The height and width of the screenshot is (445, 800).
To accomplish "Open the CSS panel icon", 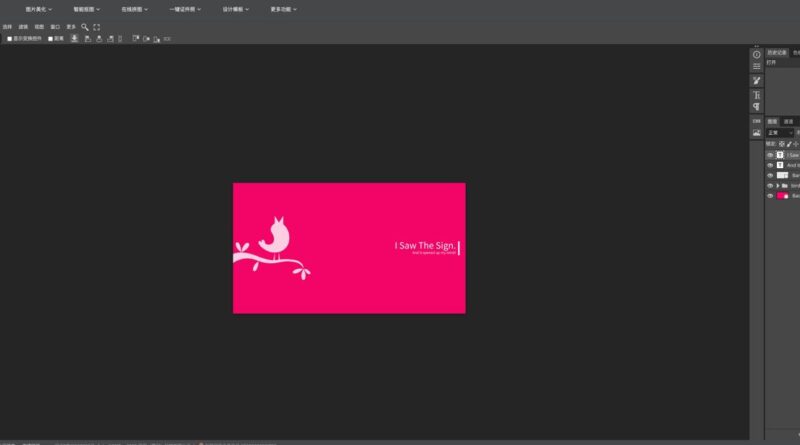I will [756, 120].
